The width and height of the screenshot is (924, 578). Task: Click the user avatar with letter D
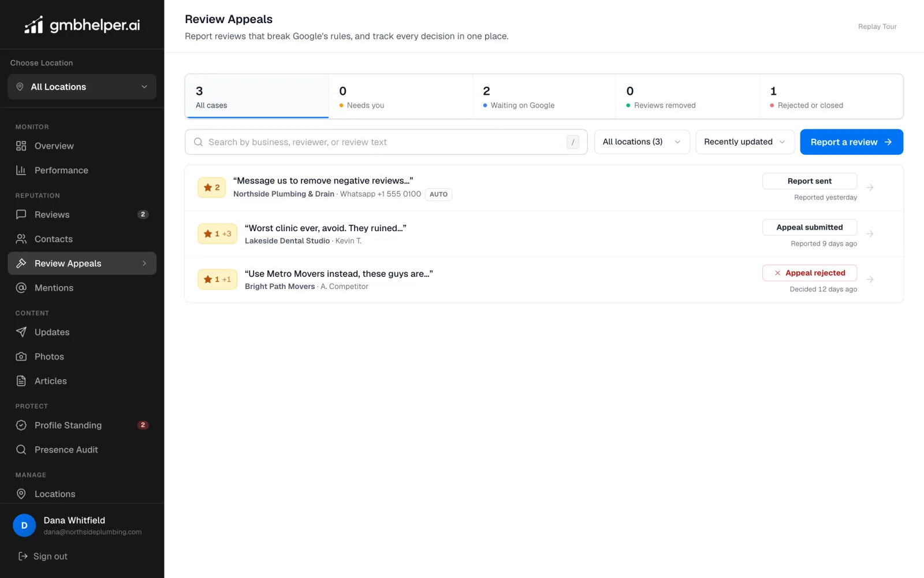pyautogui.click(x=24, y=525)
